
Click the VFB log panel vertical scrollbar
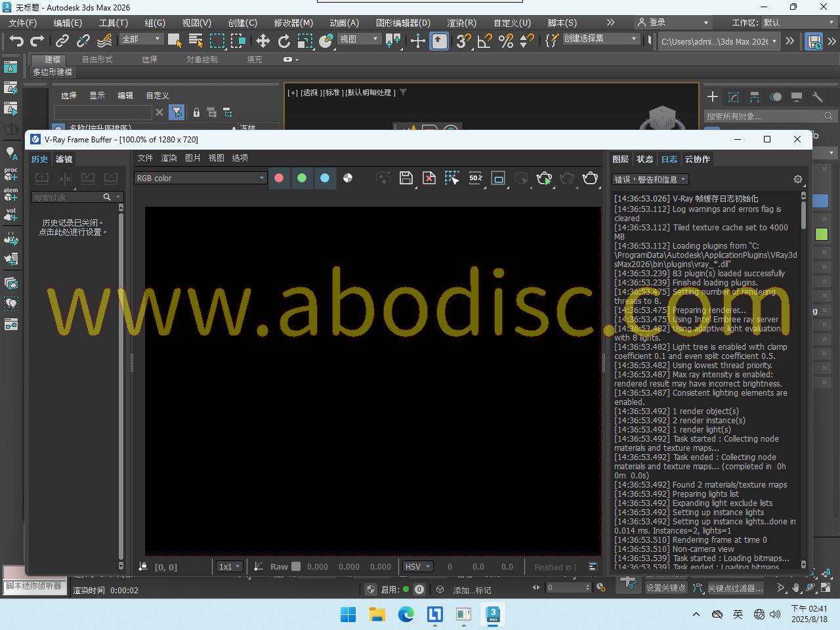tap(803, 379)
